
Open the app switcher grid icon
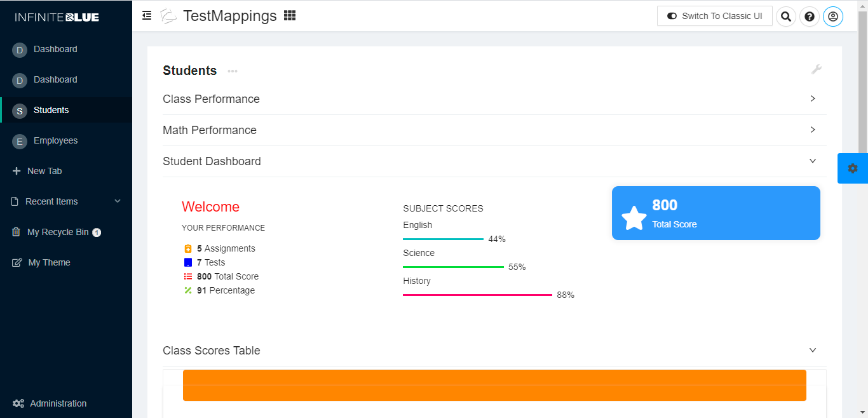[290, 16]
